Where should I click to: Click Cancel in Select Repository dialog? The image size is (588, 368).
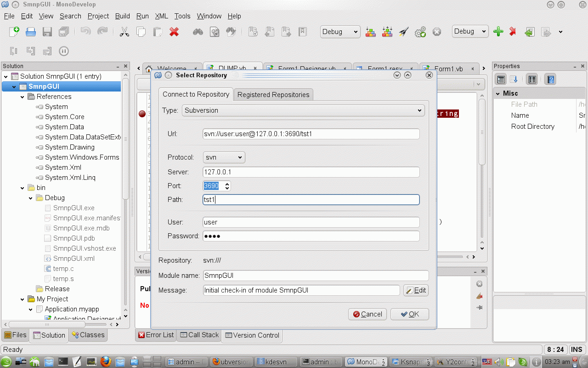tap(367, 314)
